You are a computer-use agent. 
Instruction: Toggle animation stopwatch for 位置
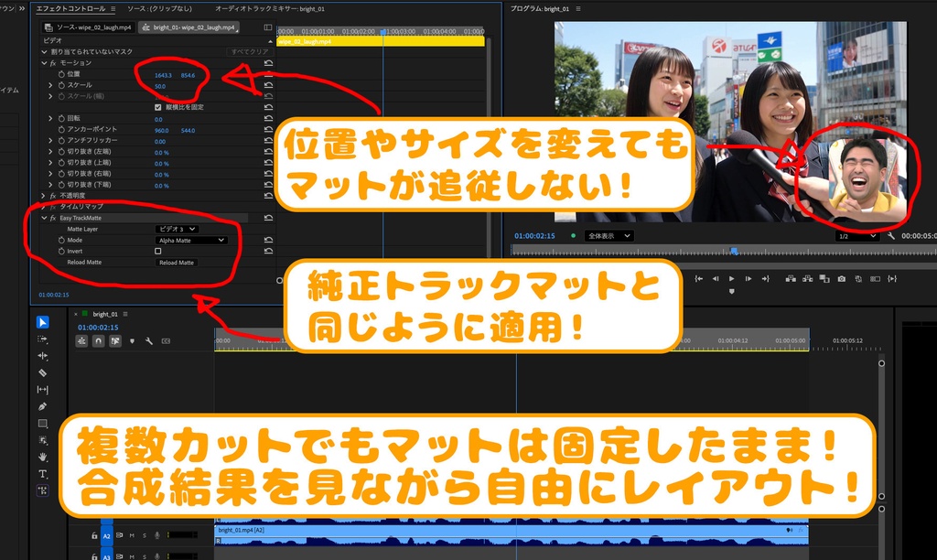[x=61, y=74]
